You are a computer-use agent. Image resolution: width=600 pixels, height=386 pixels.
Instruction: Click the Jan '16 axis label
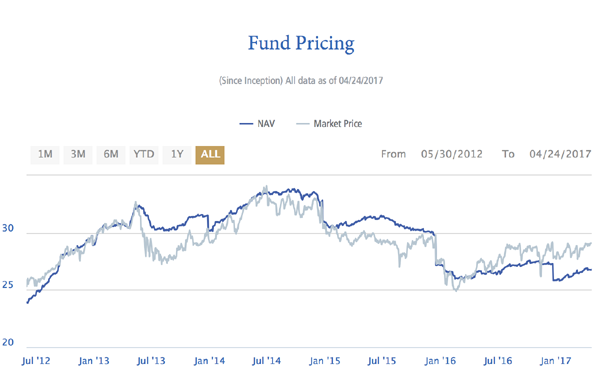pos(440,361)
